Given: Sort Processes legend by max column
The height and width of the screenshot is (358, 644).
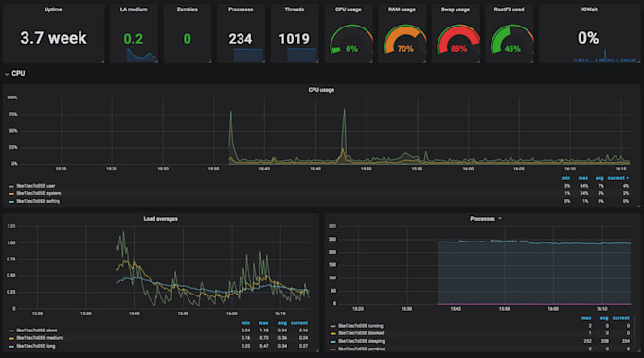Looking at the screenshot, I should (586, 318).
